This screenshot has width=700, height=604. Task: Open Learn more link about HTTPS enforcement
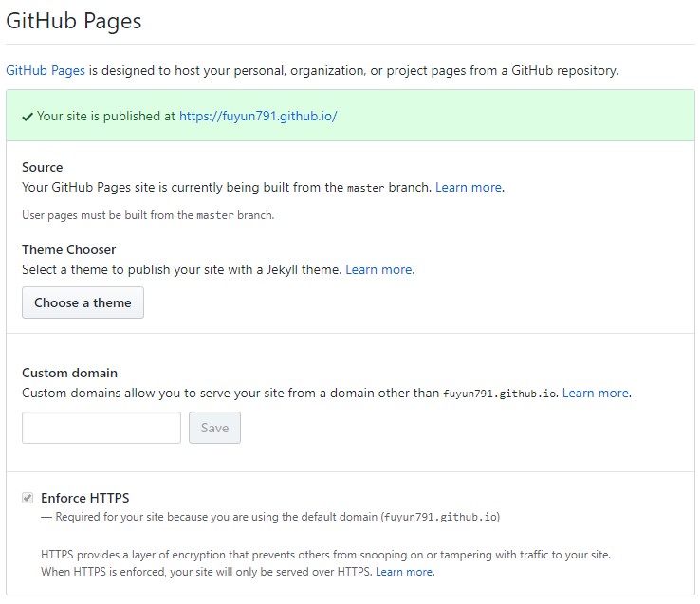coord(404,572)
